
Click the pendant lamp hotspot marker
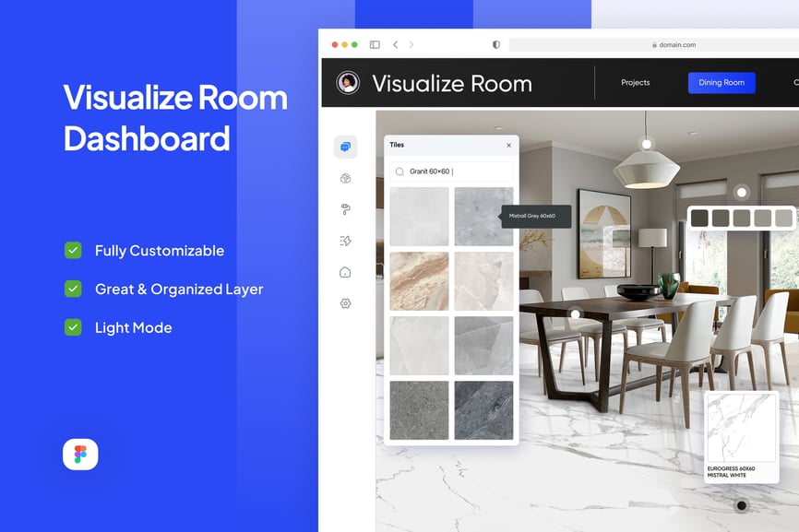point(646,144)
